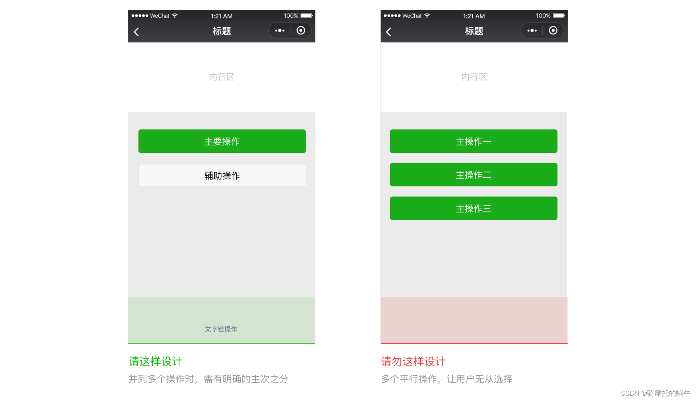Tap the back arrow in the right phone mockup
The height and width of the screenshot is (400, 696).
click(x=389, y=32)
